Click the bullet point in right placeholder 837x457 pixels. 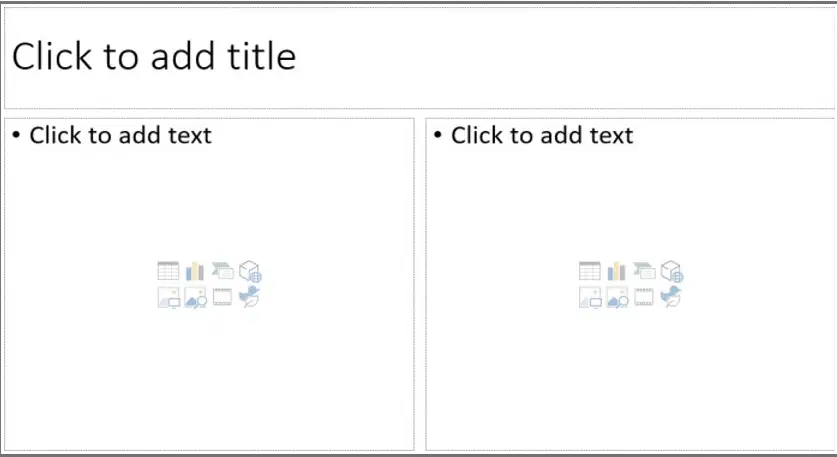(438, 135)
